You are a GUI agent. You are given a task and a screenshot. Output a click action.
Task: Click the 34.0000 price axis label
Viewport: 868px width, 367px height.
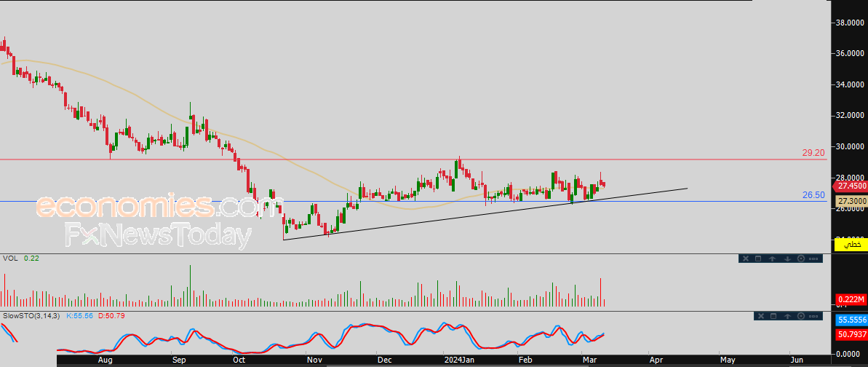coord(851,84)
